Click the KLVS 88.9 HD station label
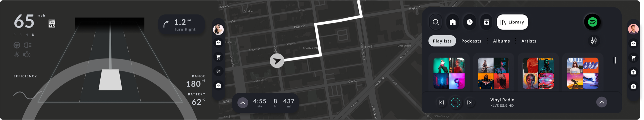 pos(502,106)
